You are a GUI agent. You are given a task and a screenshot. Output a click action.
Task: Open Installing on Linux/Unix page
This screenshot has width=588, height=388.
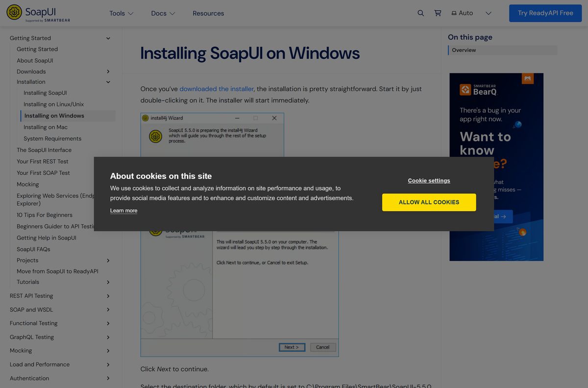[x=54, y=104]
